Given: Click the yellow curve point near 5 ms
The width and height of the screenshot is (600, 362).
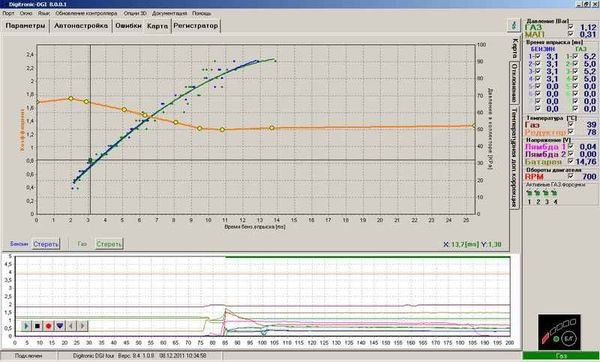Looking at the screenshot, I should (124, 109).
